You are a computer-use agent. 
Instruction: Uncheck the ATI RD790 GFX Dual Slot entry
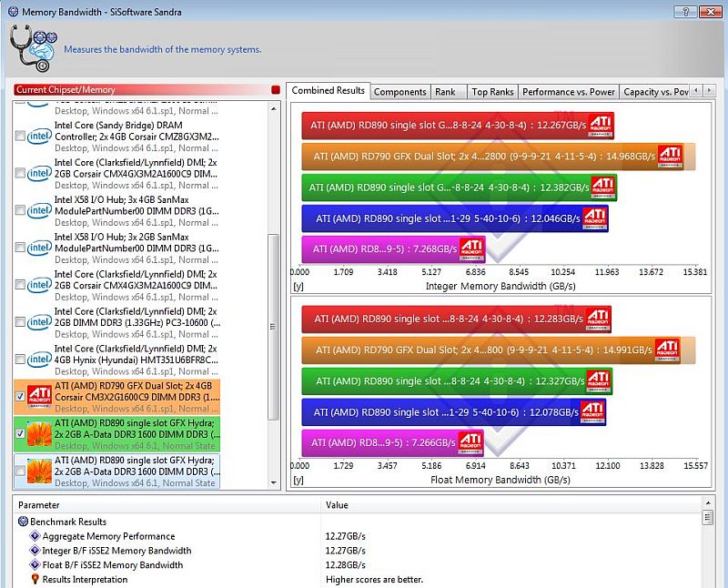pyautogui.click(x=20, y=396)
